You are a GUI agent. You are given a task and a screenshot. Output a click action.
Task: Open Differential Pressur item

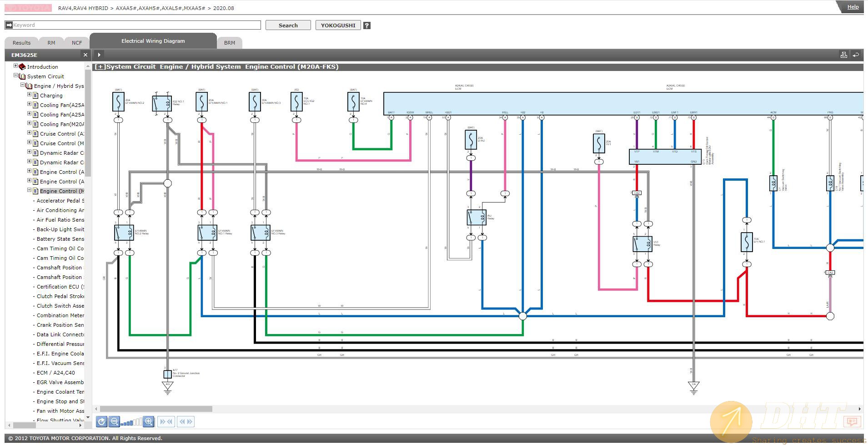(60, 344)
